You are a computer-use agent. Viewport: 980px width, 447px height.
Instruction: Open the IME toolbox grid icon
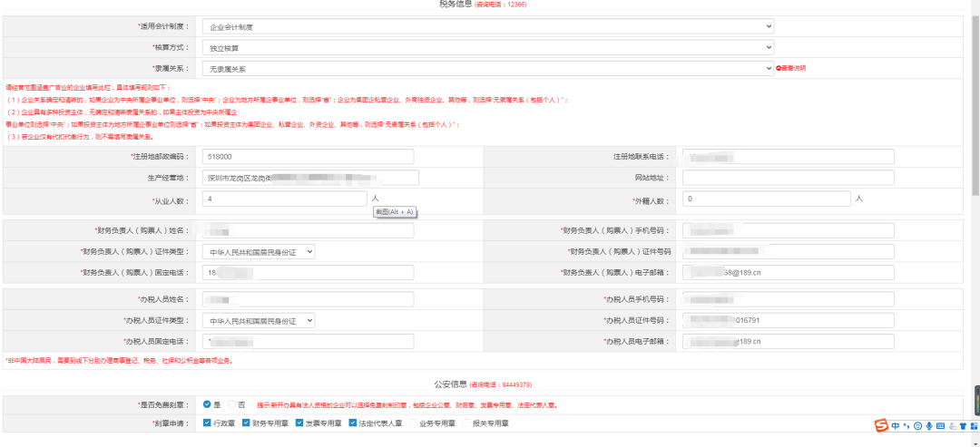973,426
